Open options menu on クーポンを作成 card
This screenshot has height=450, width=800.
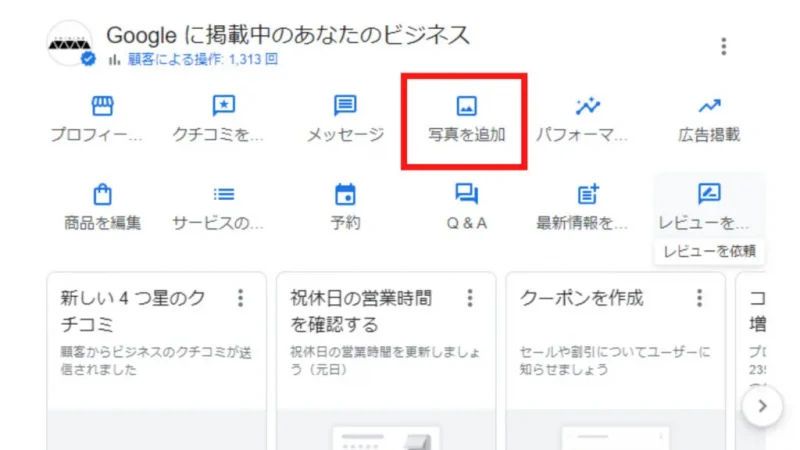coord(699,298)
